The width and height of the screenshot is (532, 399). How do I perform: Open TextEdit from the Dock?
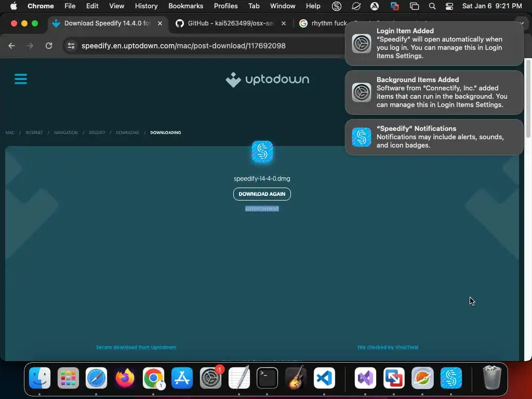[x=239, y=378]
